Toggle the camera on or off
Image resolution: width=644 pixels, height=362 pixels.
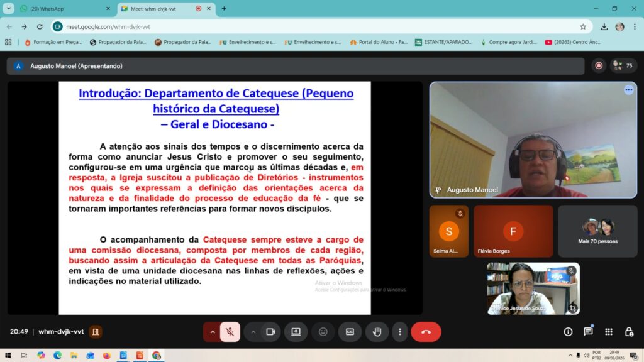(270, 332)
